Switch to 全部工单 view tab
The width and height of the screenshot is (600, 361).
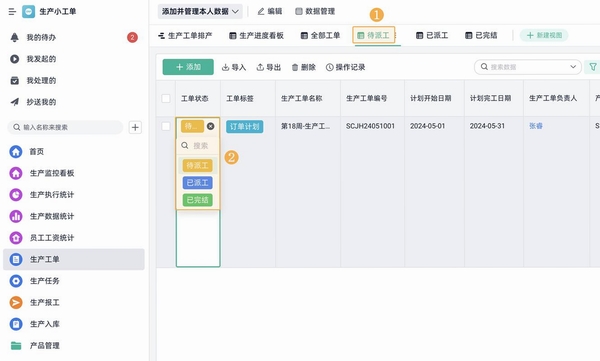320,36
